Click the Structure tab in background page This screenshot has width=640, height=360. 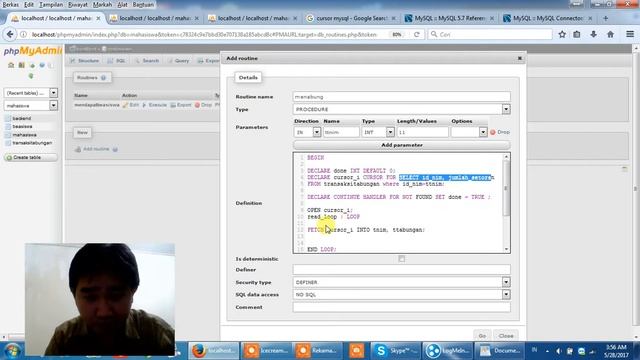[x=85, y=61]
